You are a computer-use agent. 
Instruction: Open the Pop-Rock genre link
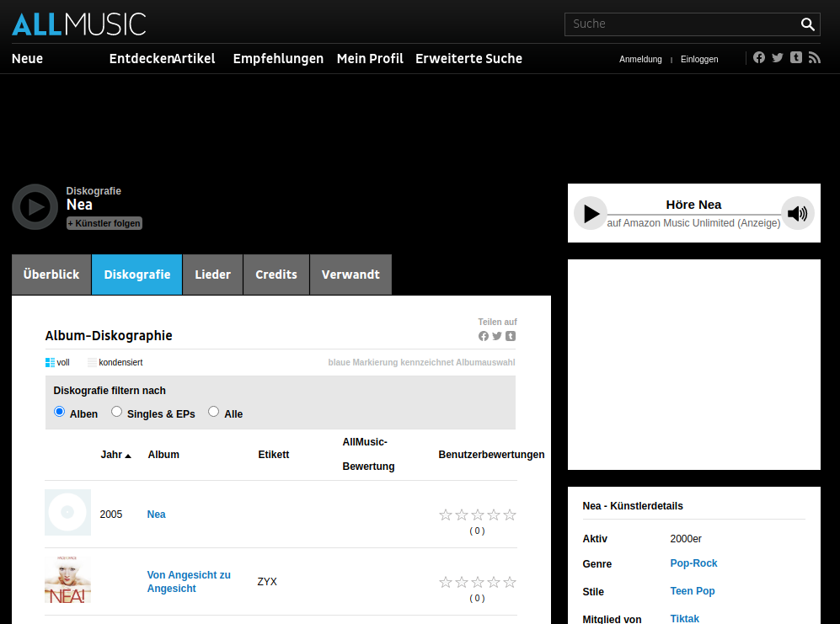(x=693, y=563)
